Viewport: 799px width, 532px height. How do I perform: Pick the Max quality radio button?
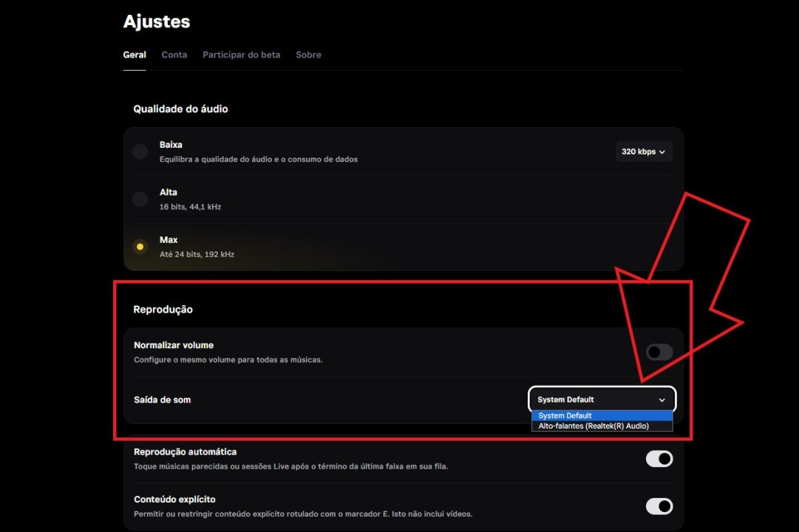click(140, 247)
